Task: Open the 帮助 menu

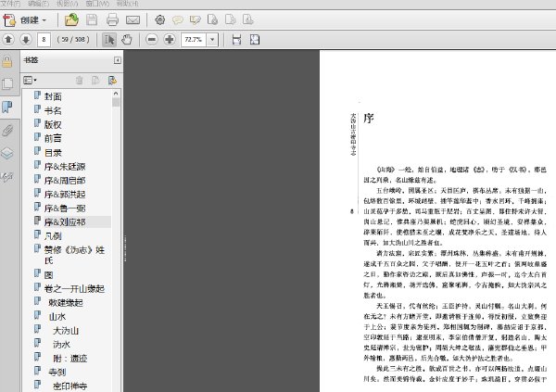Action: click(127, 4)
